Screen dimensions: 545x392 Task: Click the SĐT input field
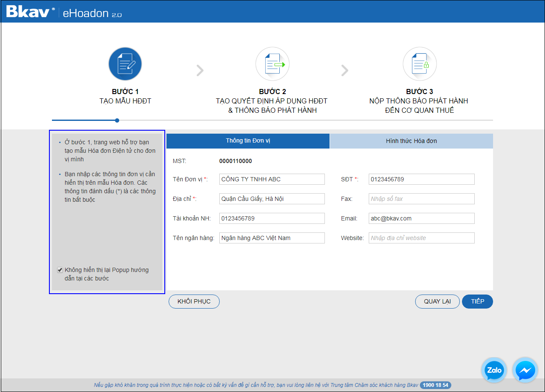click(422, 179)
